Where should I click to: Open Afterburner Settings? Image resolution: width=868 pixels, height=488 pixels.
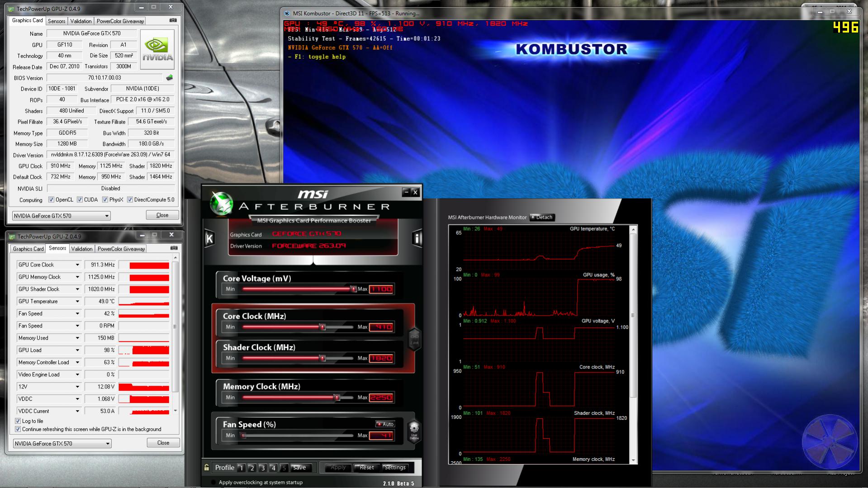[395, 468]
